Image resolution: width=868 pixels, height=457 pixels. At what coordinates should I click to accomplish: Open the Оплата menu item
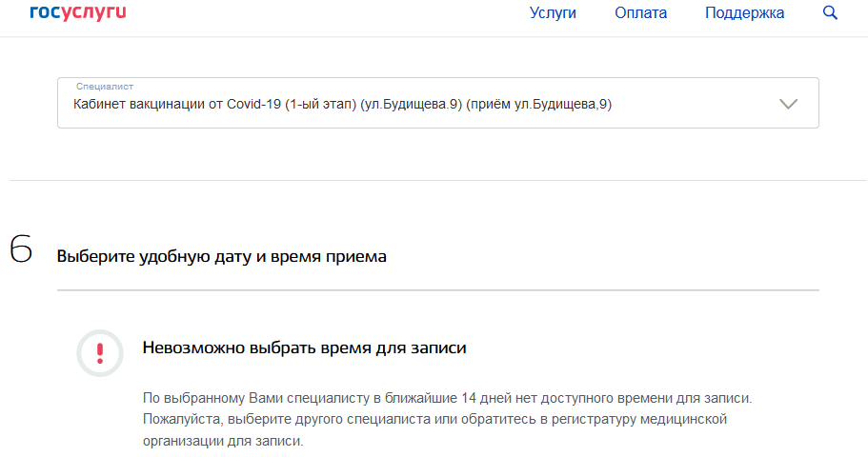(640, 12)
